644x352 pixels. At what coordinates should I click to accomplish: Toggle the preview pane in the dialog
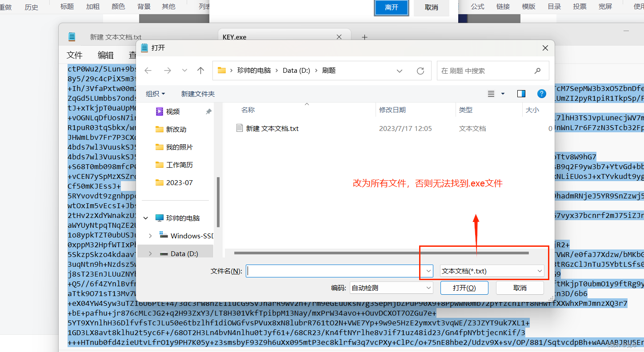521,94
